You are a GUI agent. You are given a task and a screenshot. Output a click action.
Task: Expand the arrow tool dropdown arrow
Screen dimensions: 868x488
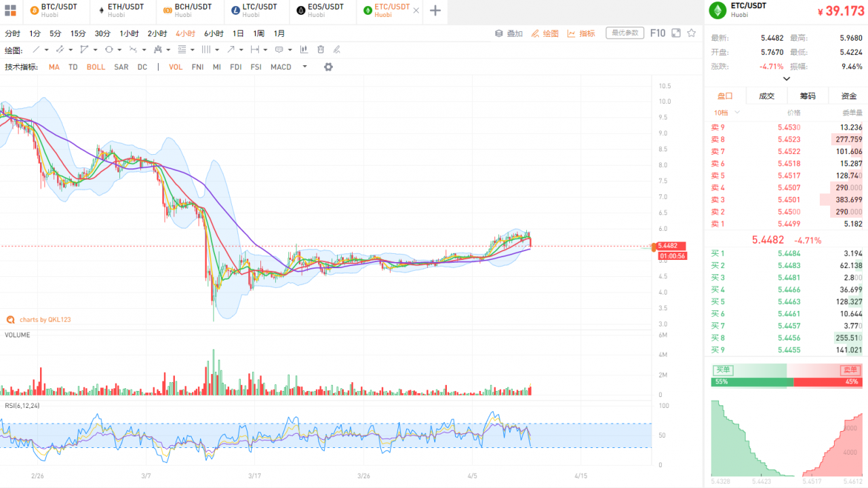tap(241, 50)
